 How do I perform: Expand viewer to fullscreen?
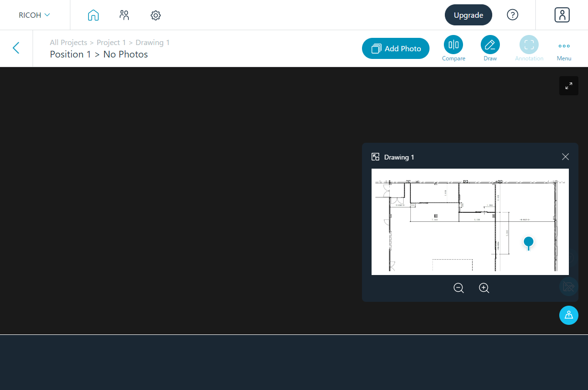[x=569, y=86]
